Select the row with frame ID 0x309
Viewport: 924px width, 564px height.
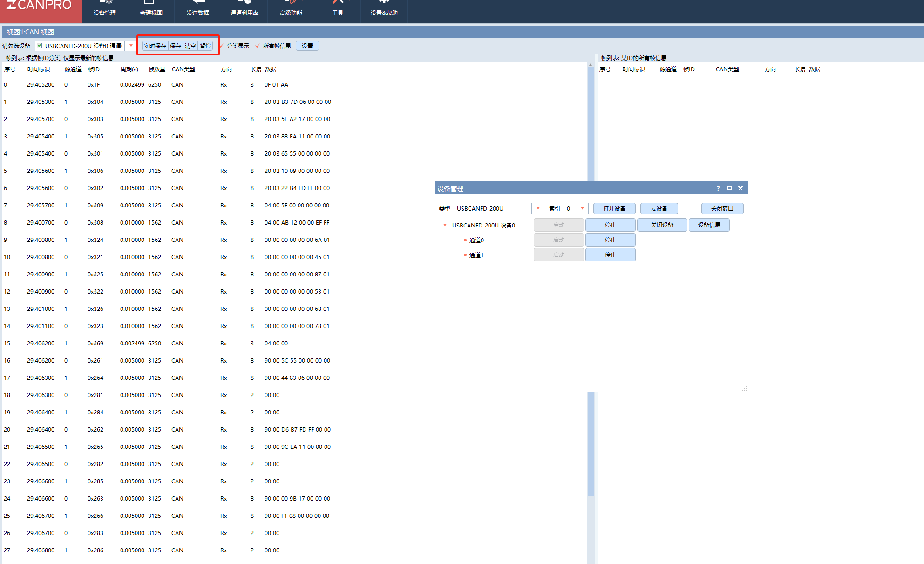pyautogui.click(x=293, y=206)
